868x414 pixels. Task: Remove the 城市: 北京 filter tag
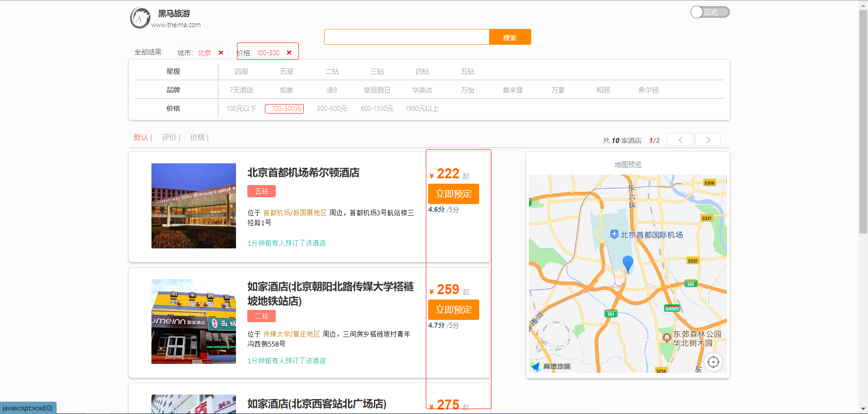[x=221, y=52]
